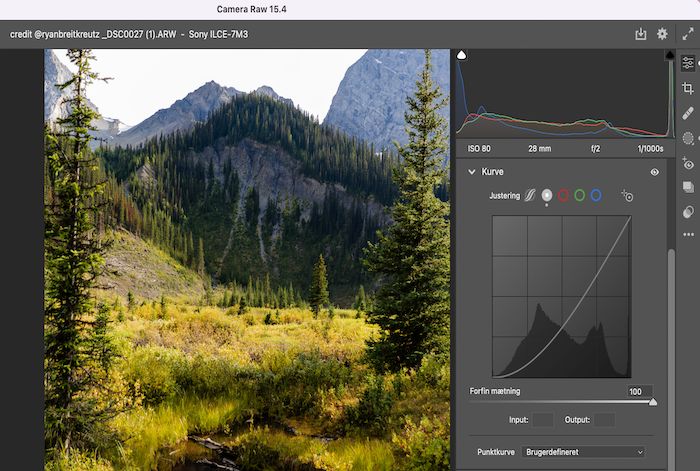Select the Edit sliders panel icon
The width and height of the screenshot is (700, 471).
(688, 63)
